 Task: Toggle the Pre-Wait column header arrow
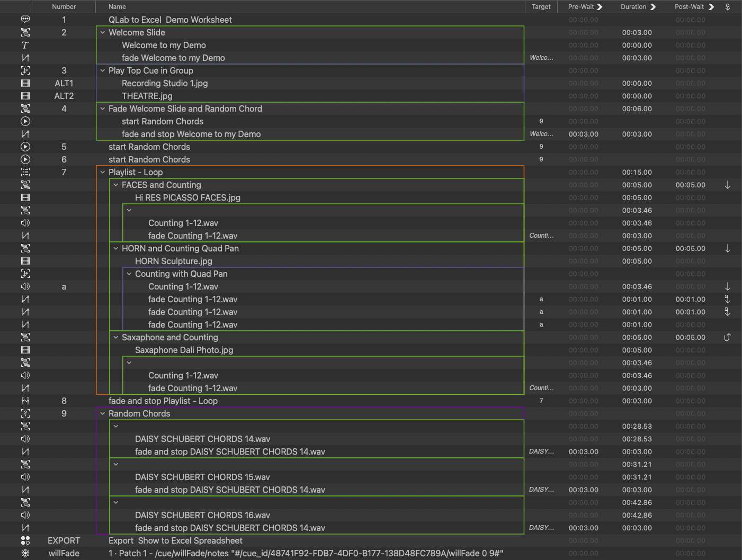click(x=600, y=7)
